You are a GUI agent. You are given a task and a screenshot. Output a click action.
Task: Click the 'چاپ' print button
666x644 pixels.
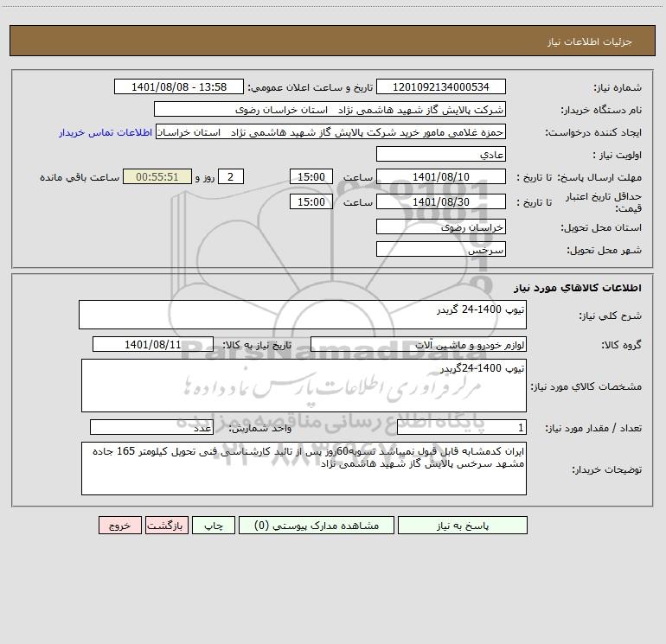(x=214, y=526)
